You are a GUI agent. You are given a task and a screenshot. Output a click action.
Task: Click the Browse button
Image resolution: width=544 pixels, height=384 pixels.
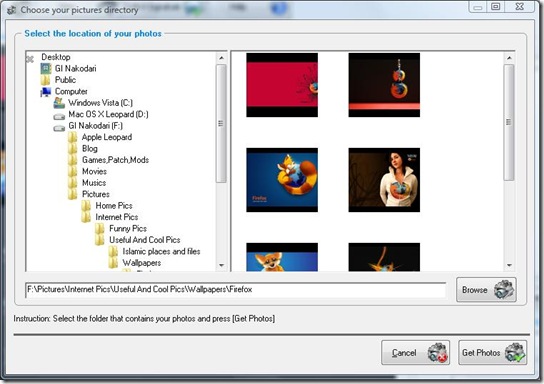click(486, 290)
